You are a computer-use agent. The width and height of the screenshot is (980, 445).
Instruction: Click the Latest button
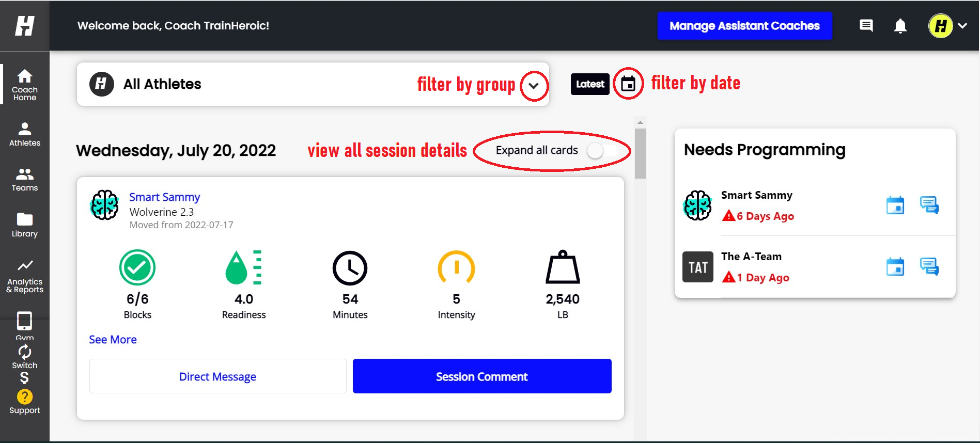tap(590, 84)
